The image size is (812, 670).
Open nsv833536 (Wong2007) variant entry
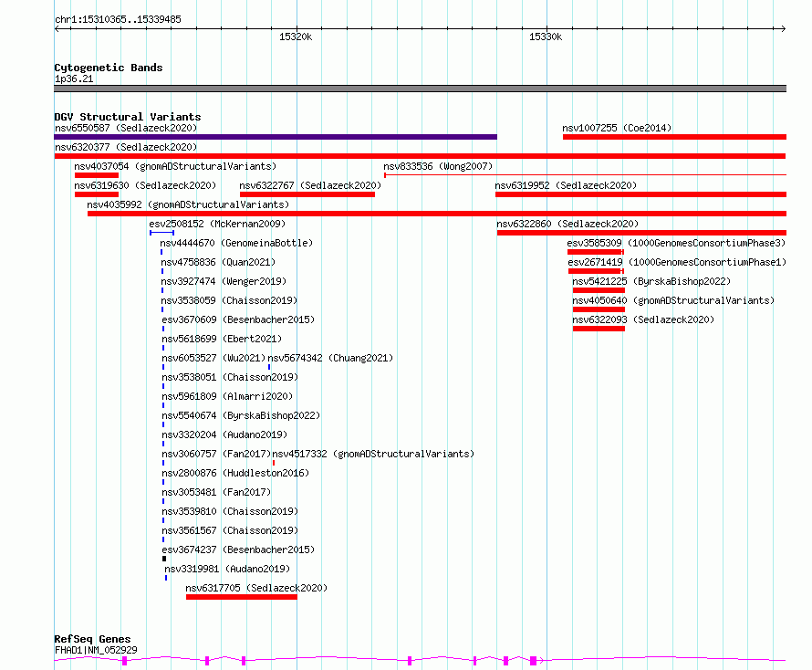pyautogui.click(x=438, y=166)
